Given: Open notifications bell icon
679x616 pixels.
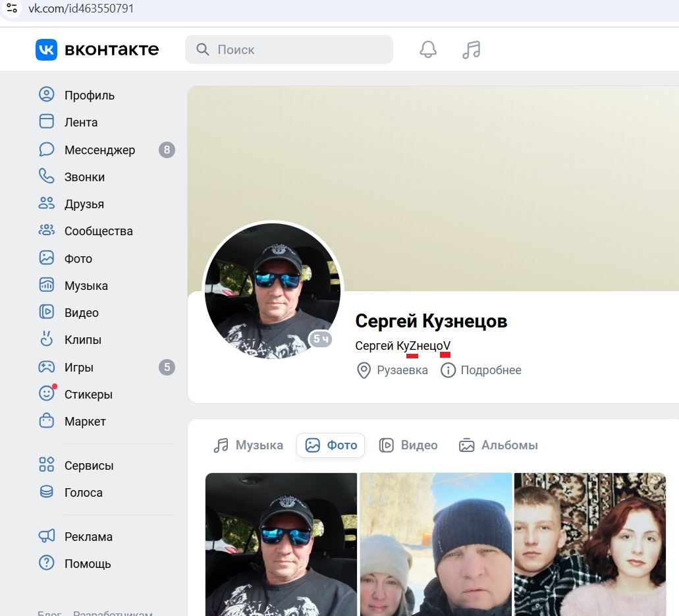Looking at the screenshot, I should 428,49.
